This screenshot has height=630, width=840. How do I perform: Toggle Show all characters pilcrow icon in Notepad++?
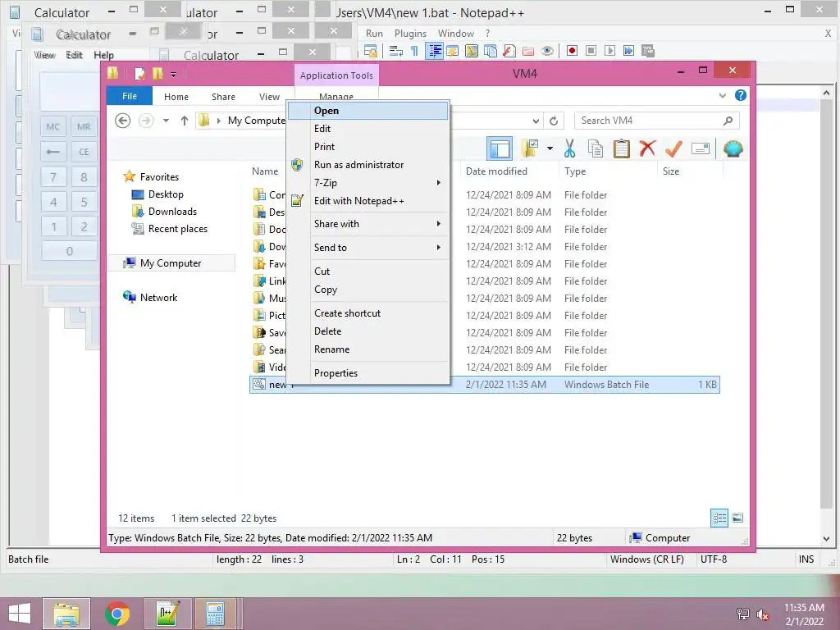coord(414,51)
